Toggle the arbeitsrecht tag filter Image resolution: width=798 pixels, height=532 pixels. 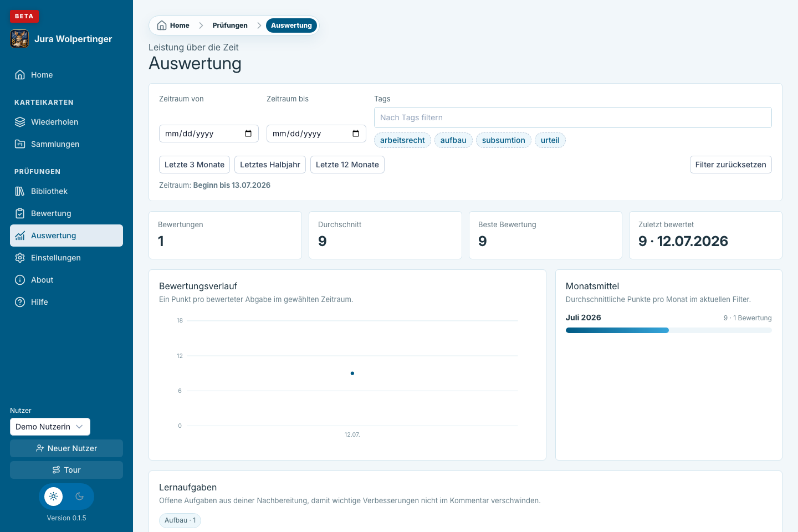coord(402,140)
